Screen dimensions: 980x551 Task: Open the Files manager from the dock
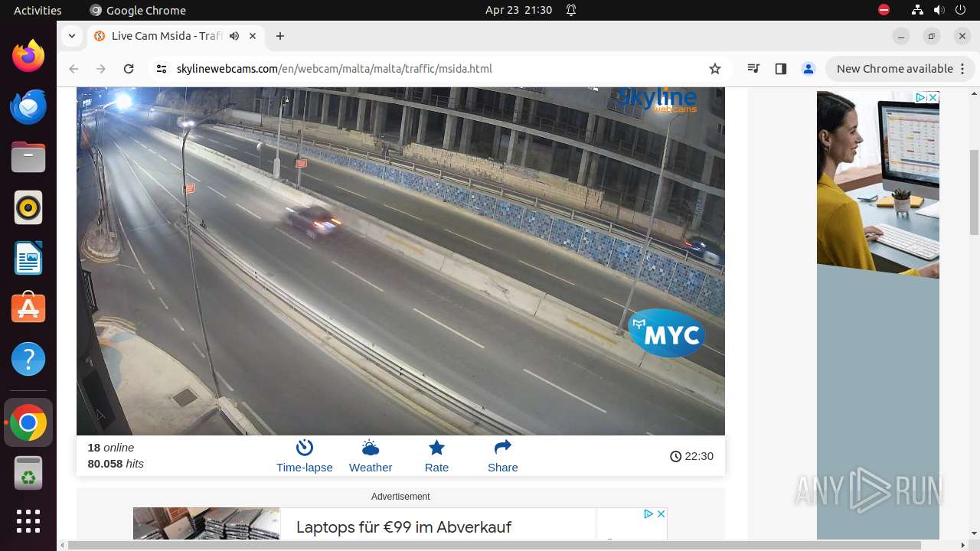click(x=28, y=157)
